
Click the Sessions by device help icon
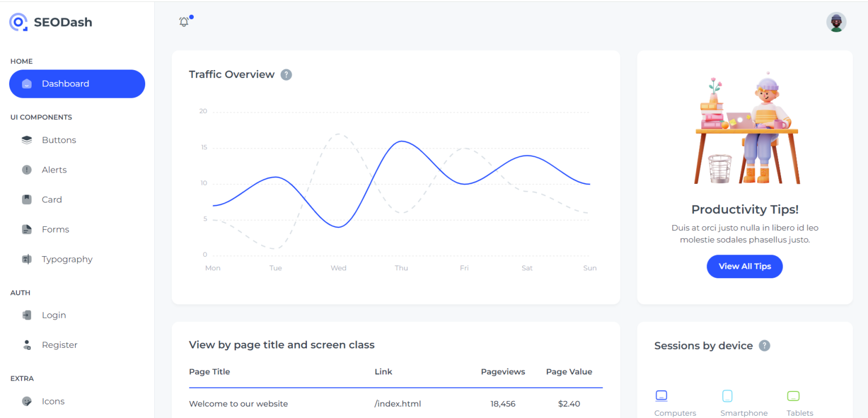pyautogui.click(x=765, y=345)
